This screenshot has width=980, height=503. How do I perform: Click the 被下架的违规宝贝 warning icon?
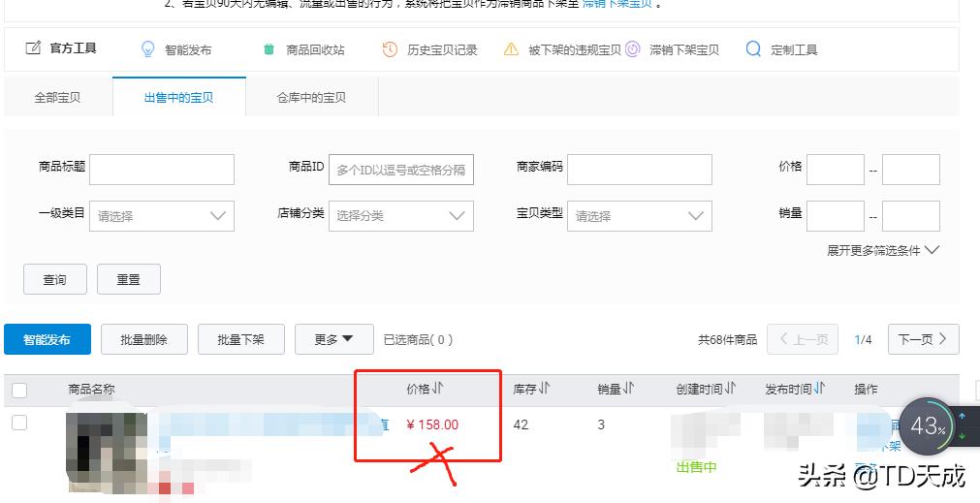point(511,49)
